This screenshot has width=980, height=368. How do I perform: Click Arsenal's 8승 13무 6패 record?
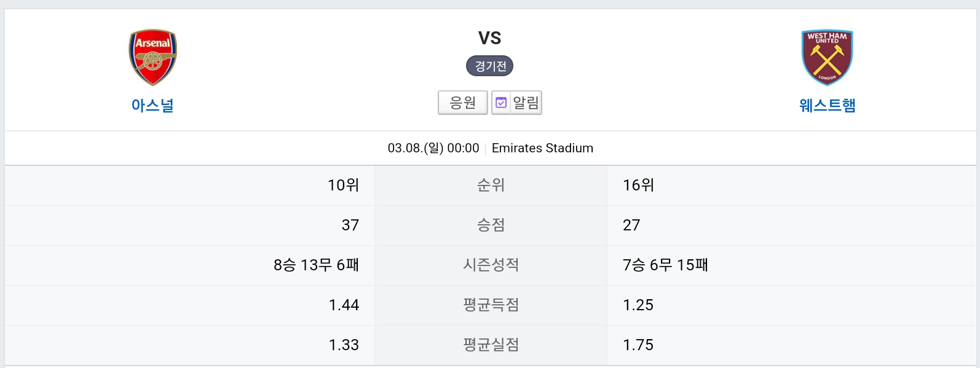click(x=316, y=265)
